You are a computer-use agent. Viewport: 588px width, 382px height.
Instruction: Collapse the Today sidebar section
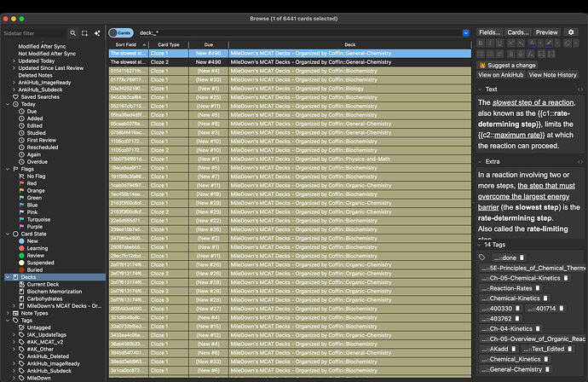click(8, 104)
